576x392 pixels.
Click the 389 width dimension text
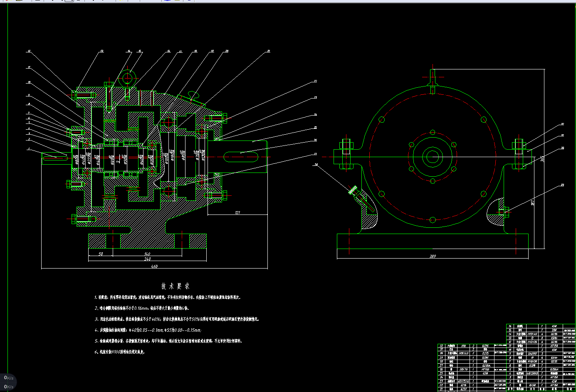tap(433, 256)
